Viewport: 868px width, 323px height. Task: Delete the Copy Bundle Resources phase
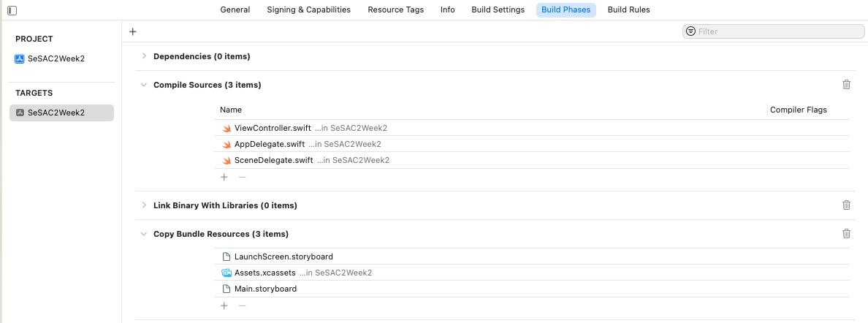click(x=846, y=233)
